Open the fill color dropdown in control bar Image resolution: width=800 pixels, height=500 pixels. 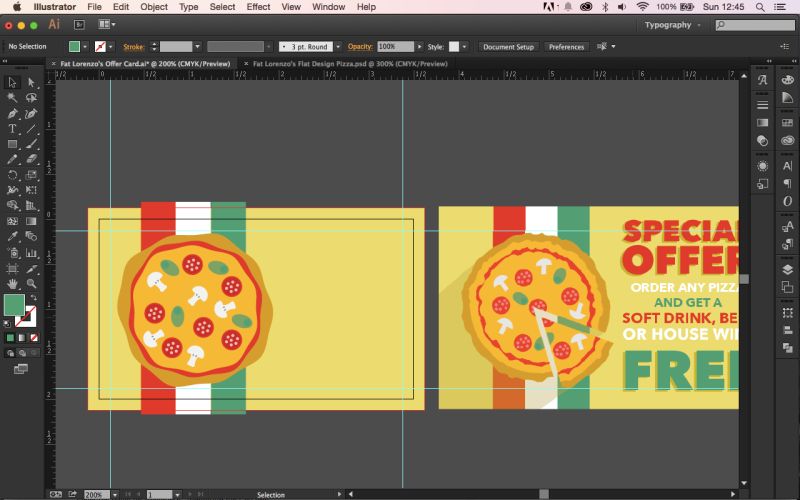(x=85, y=46)
